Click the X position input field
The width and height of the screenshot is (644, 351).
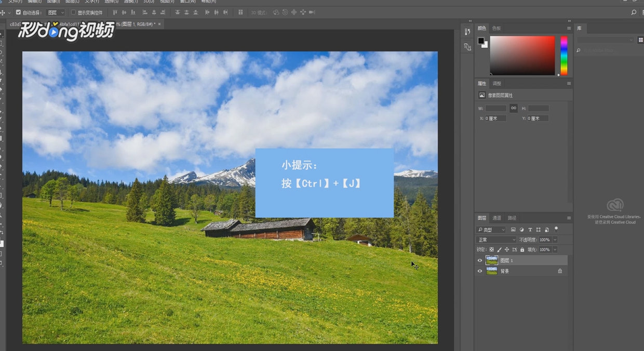tap(495, 118)
